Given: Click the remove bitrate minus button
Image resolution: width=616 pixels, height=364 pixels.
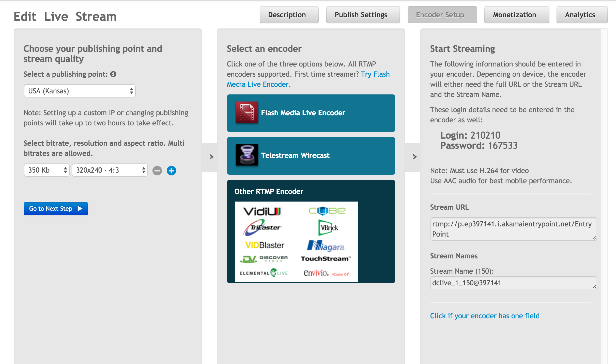Looking at the screenshot, I should 157,170.
